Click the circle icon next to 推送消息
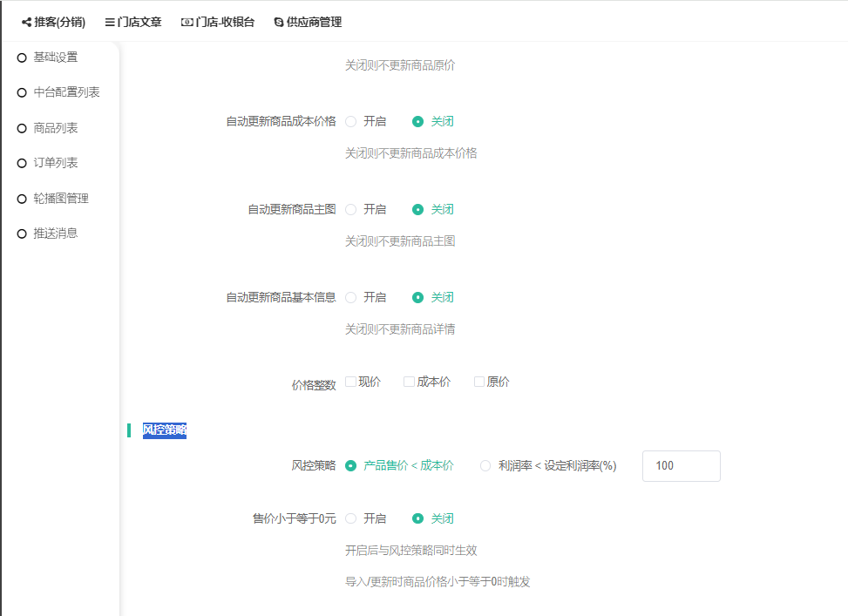848x616 pixels. (22, 234)
